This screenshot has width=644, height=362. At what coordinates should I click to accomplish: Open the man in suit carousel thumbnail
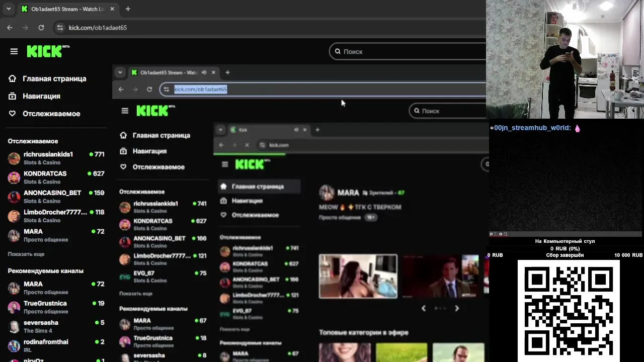(x=441, y=276)
